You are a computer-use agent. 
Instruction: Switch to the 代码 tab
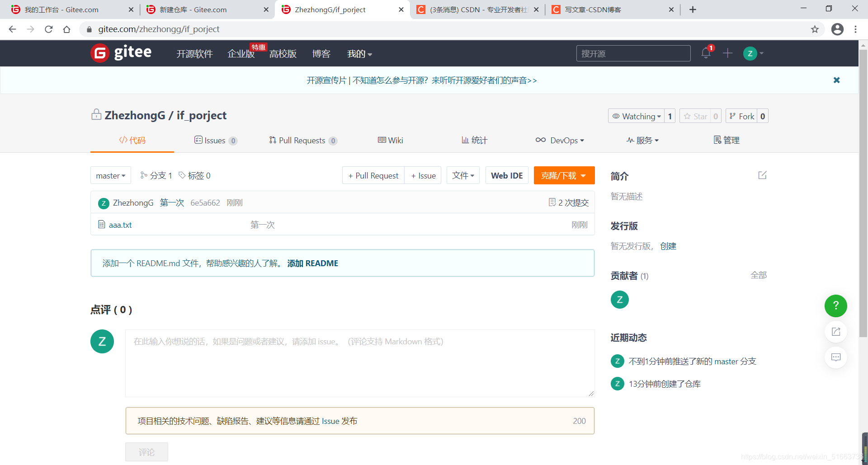[x=132, y=140]
